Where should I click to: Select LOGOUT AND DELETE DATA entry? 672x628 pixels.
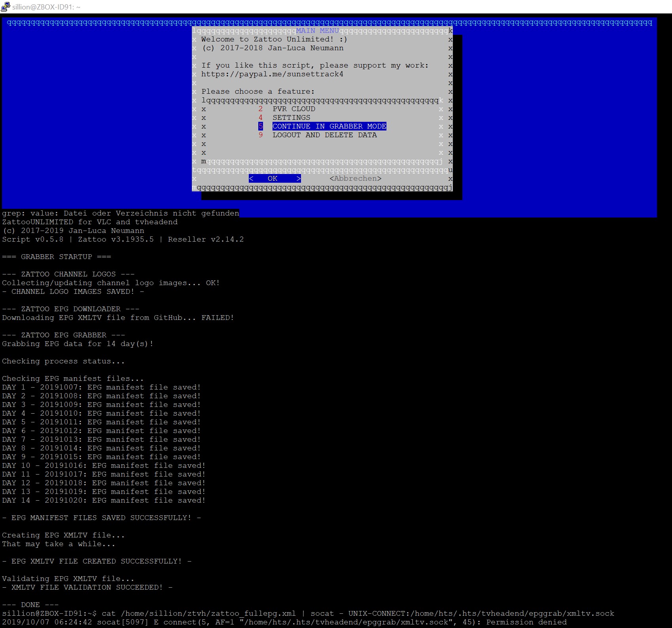click(x=325, y=135)
